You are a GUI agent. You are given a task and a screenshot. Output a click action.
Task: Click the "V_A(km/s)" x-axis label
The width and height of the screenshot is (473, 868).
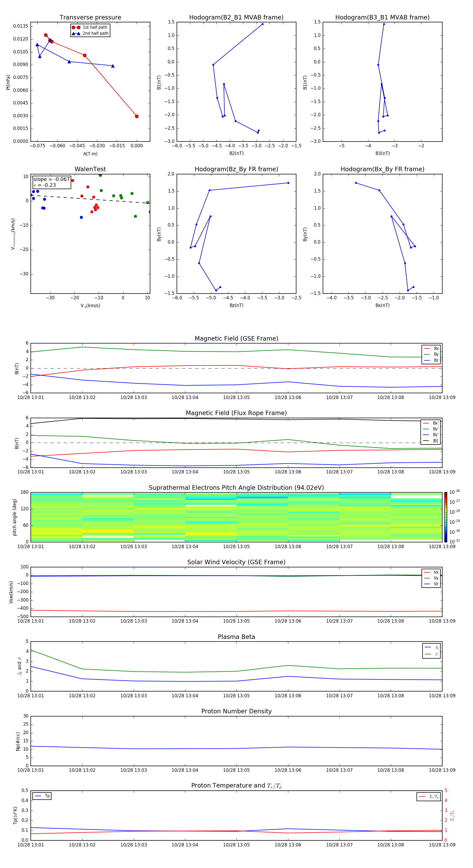coord(90,306)
